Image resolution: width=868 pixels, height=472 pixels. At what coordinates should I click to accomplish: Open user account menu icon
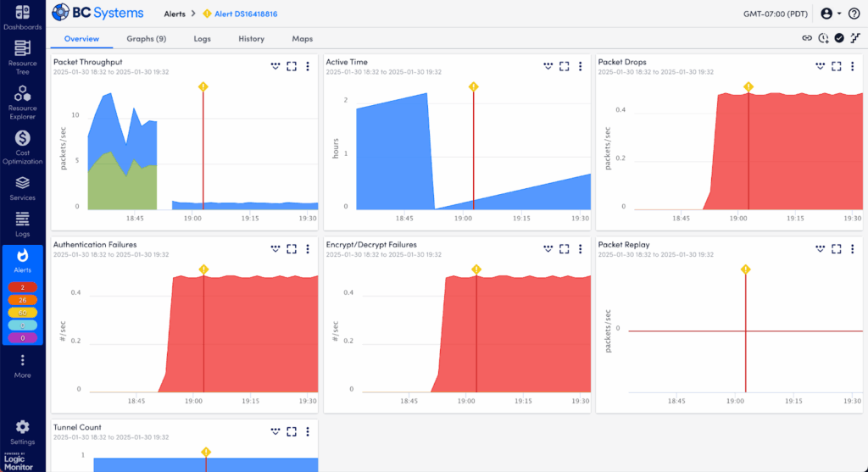click(x=826, y=14)
